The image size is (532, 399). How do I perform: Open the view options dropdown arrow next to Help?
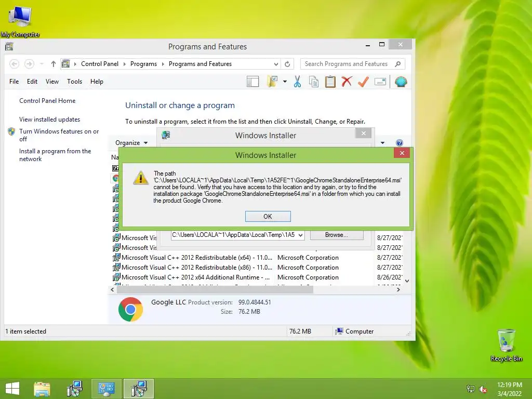click(383, 143)
